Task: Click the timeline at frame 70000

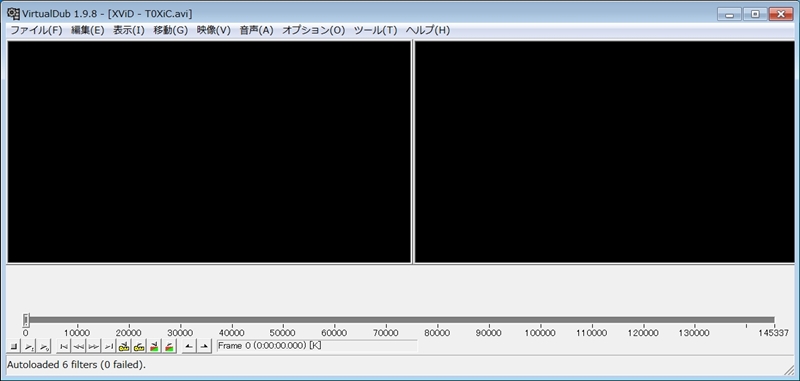Action: [x=386, y=320]
